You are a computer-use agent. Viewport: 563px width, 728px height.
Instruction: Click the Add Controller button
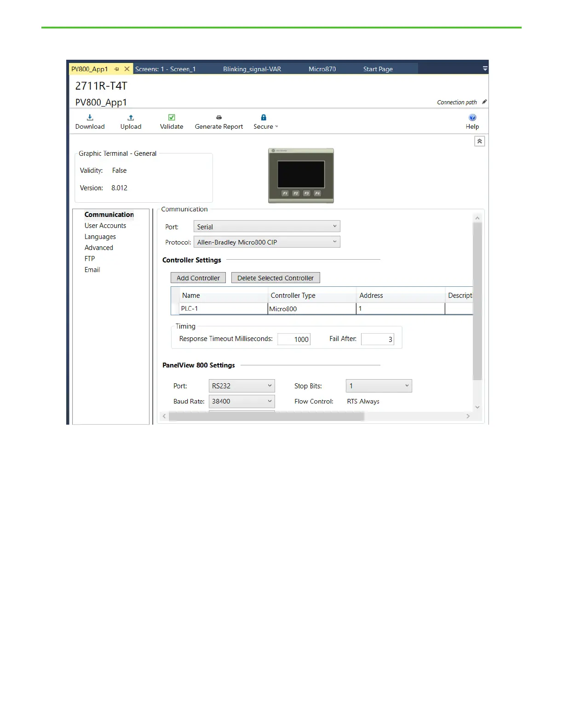tap(198, 278)
